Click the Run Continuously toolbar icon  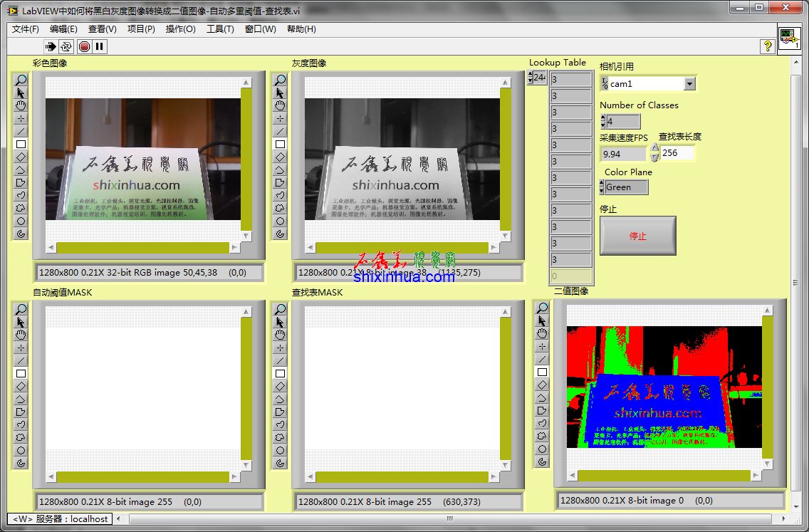click(x=66, y=46)
